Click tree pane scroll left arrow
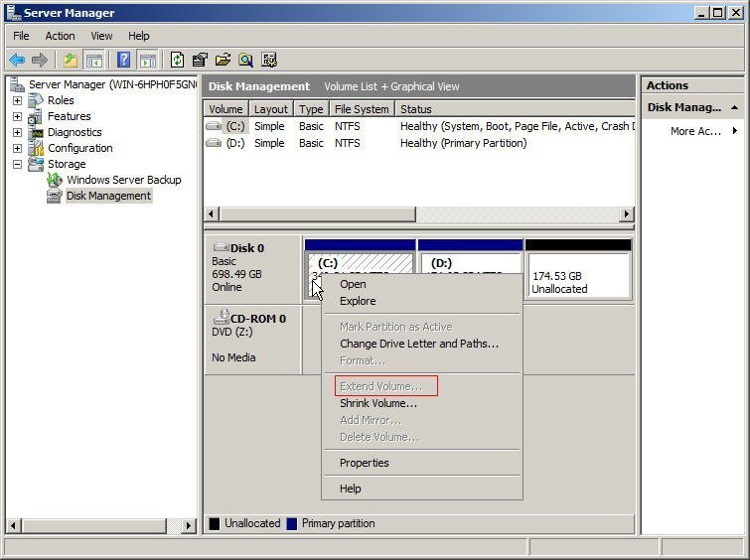The image size is (750, 560). [x=13, y=525]
